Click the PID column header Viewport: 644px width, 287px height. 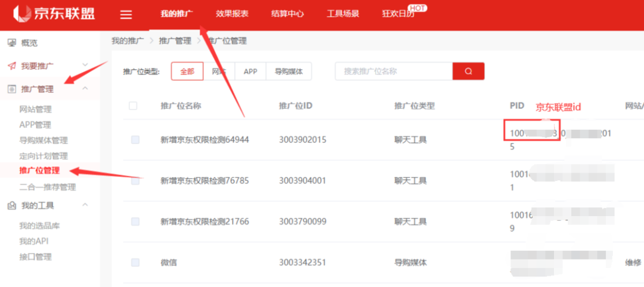point(516,106)
